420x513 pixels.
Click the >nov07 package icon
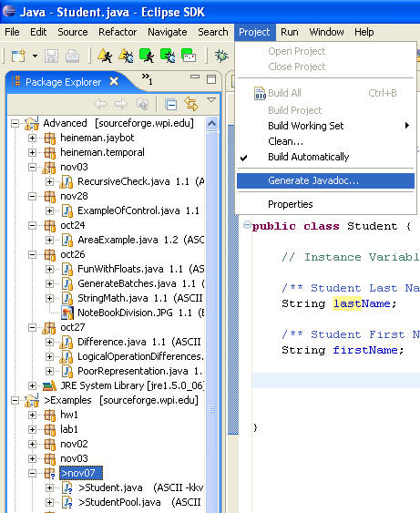coord(50,474)
